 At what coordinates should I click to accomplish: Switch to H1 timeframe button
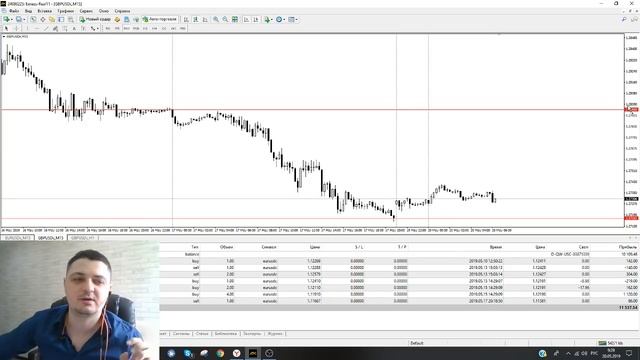point(145,29)
